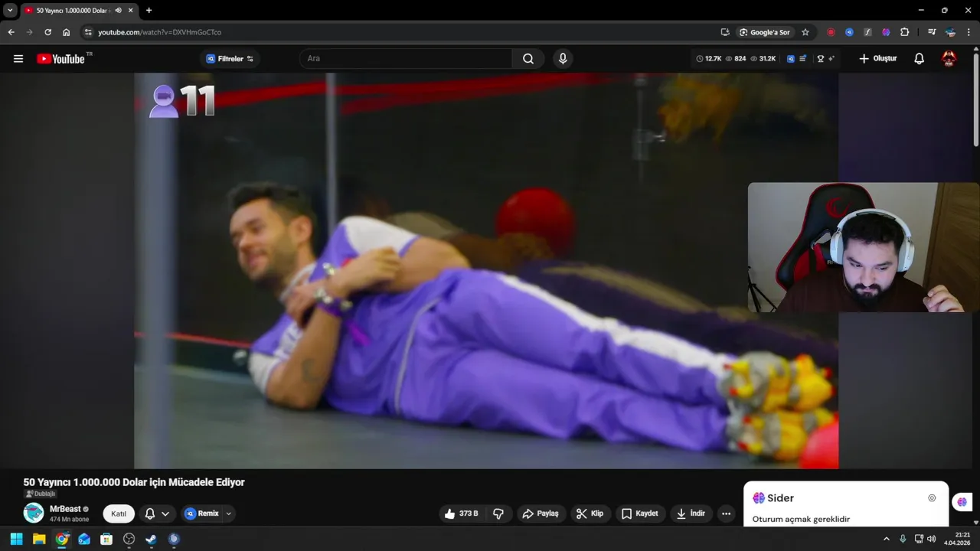Click the Dublajlı dubbed badge

41,494
